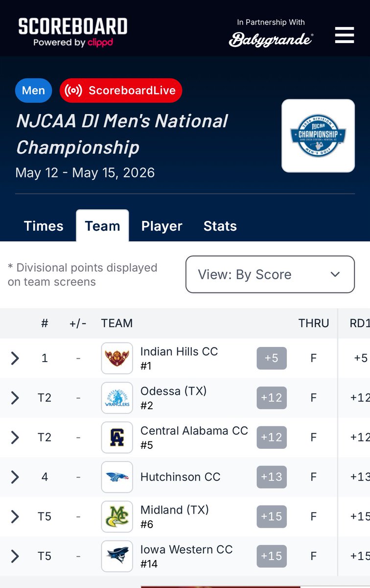Click the Odessa Wranglers team logo
Viewport: 370px width, 588px height.
point(117,398)
